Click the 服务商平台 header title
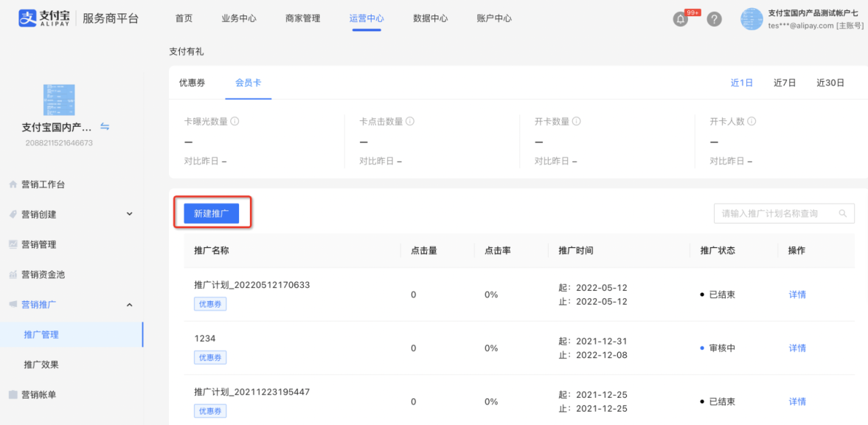 tap(111, 18)
